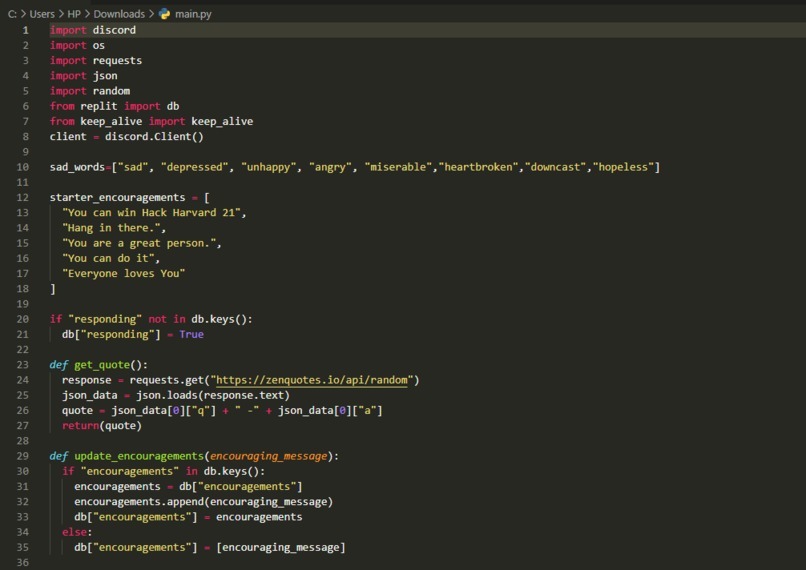806x570 pixels.
Task: Click the else keyword on line 34
Action: click(x=74, y=532)
